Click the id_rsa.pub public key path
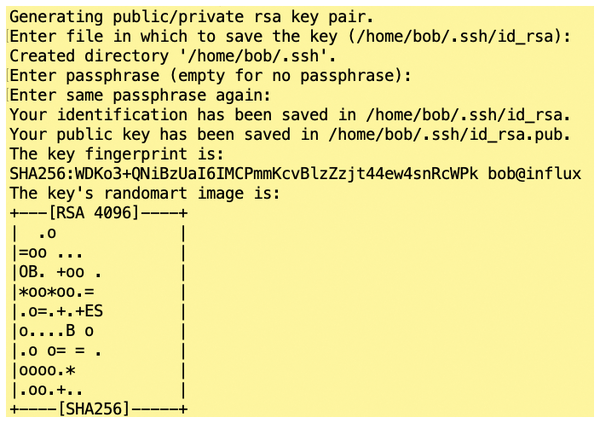 [x=449, y=135]
